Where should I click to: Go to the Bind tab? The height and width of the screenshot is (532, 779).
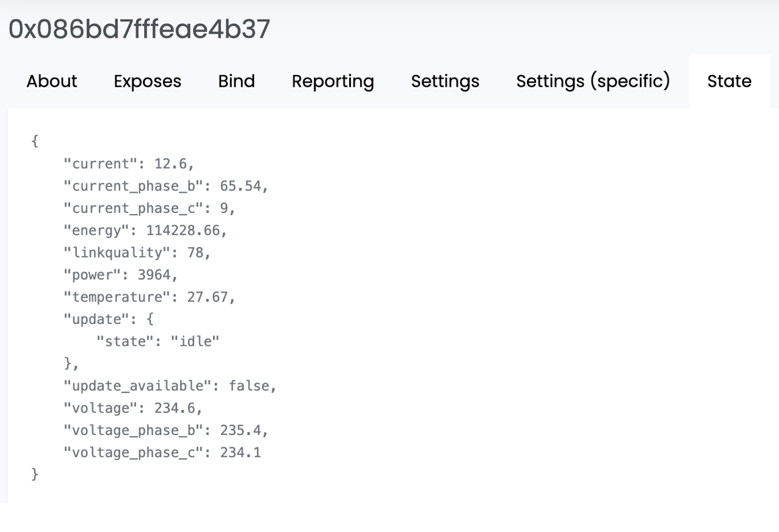(x=236, y=81)
